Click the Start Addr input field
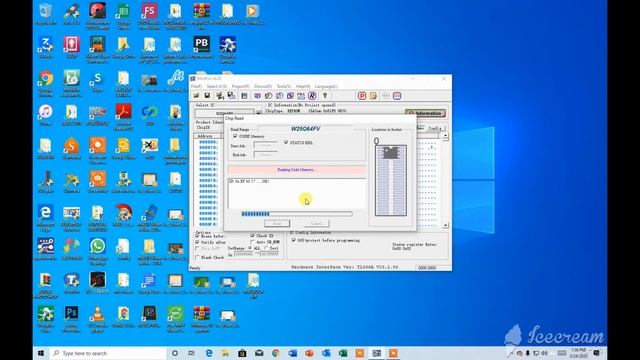Viewport: 640px width, 360px height. pyautogui.click(x=266, y=145)
